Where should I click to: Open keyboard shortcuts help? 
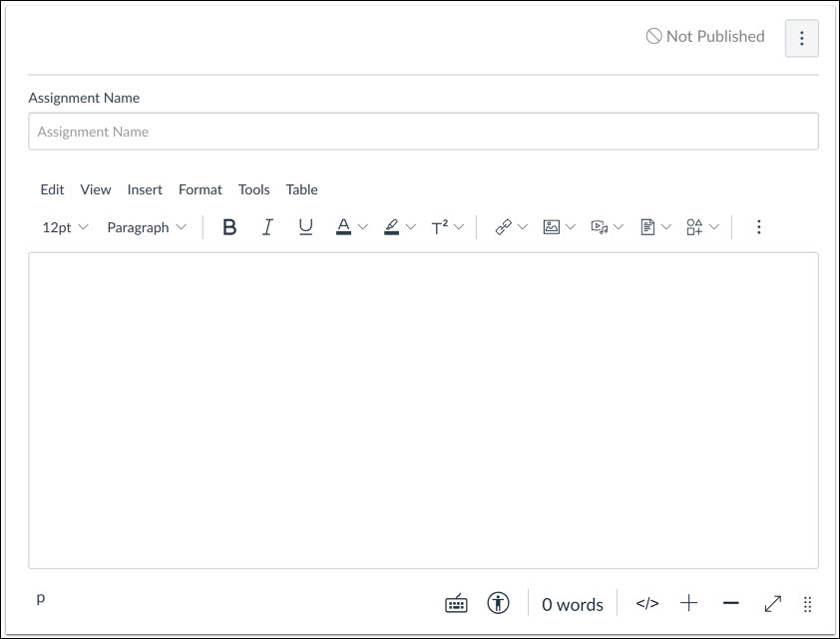455,603
